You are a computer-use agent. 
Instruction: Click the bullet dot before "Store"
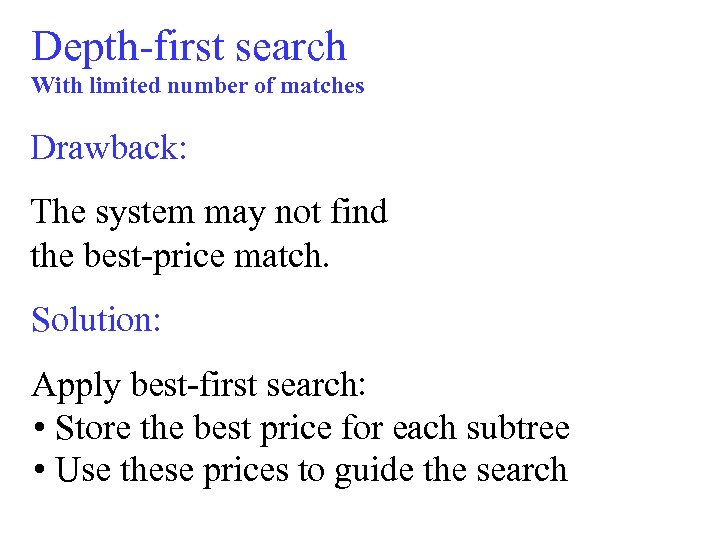coord(38,429)
